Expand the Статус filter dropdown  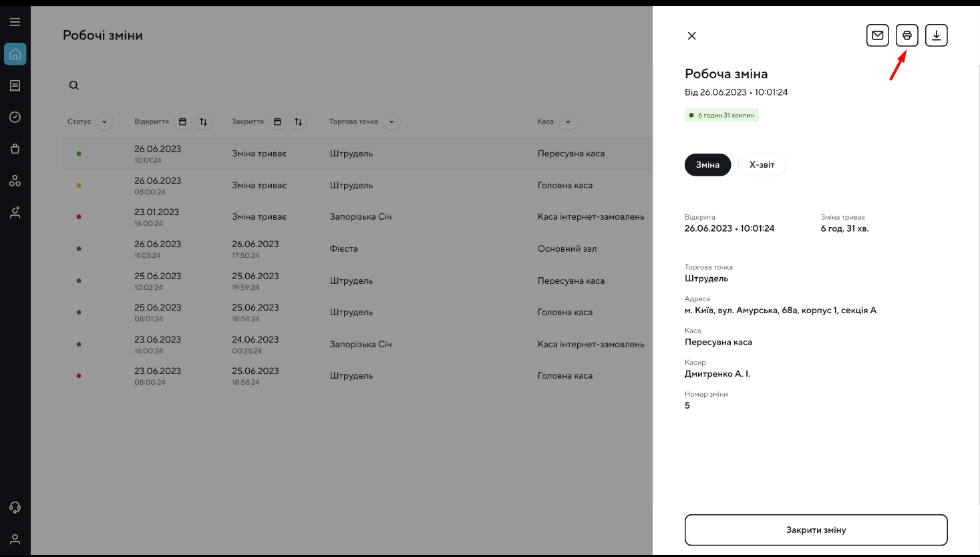[x=104, y=122]
